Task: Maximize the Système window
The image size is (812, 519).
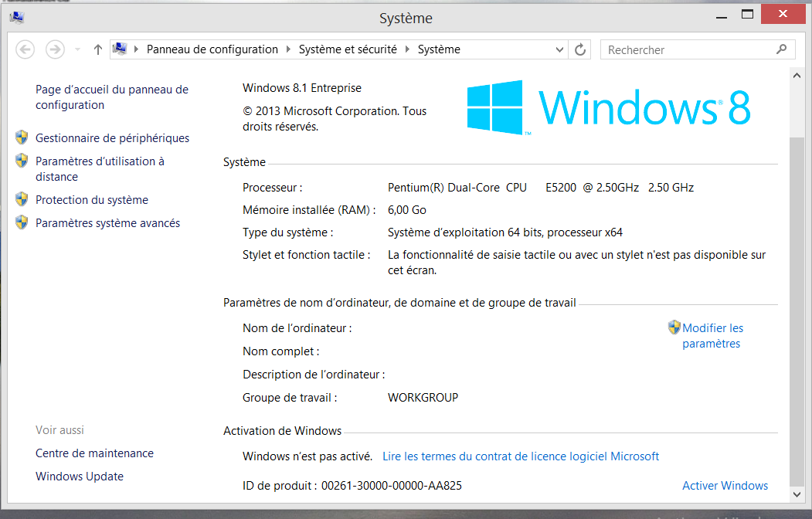Action: pyautogui.click(x=747, y=15)
